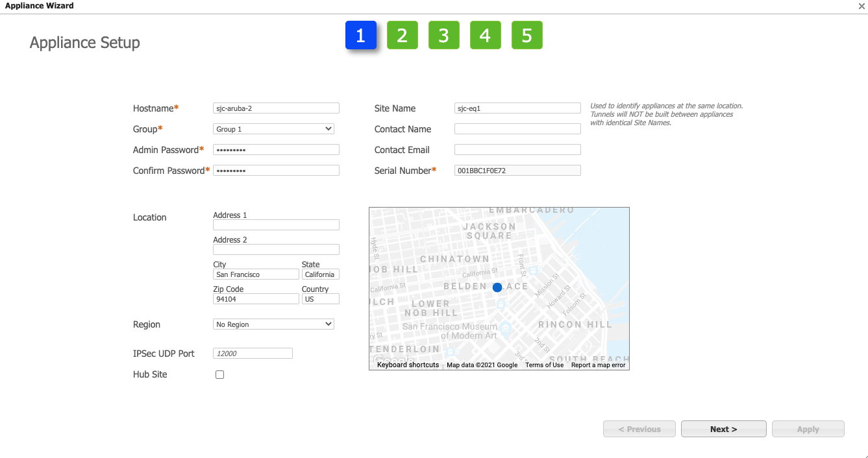
Task: Click the Zip Code field
Action: pyautogui.click(x=256, y=299)
